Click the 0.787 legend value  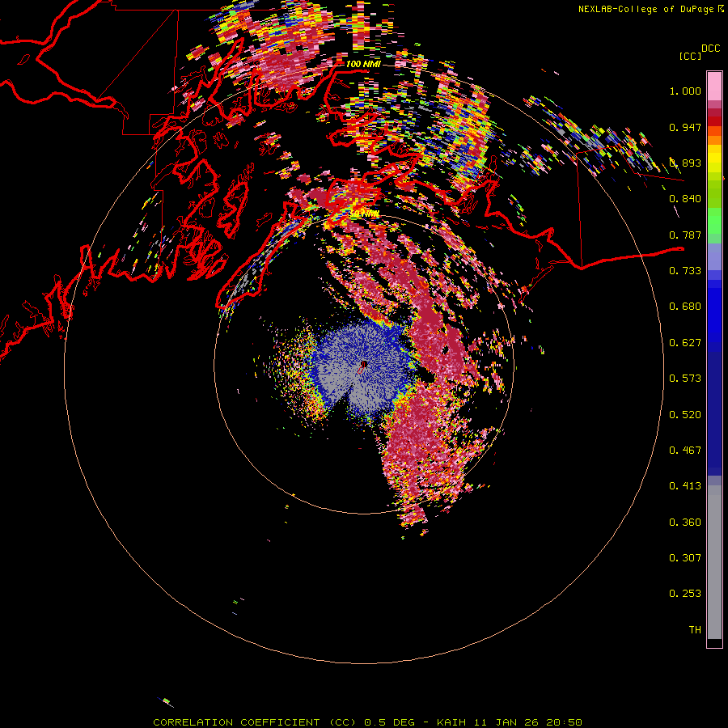[x=685, y=235]
